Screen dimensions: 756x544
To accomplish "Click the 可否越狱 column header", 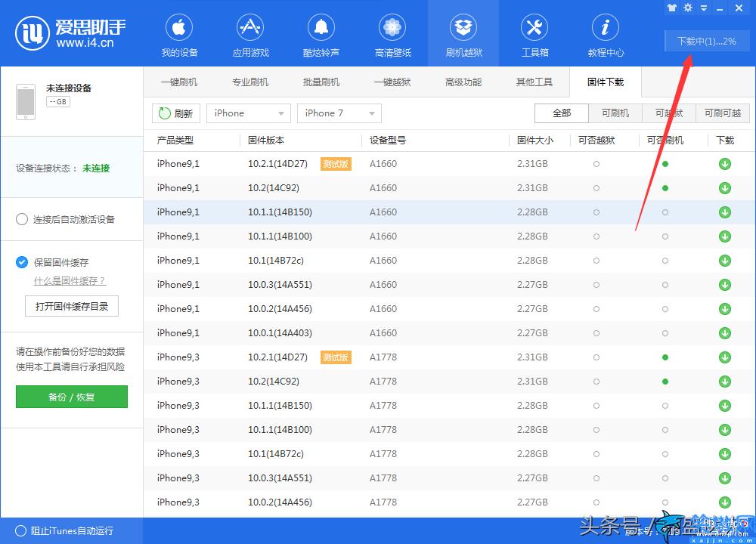I will 596,141.
